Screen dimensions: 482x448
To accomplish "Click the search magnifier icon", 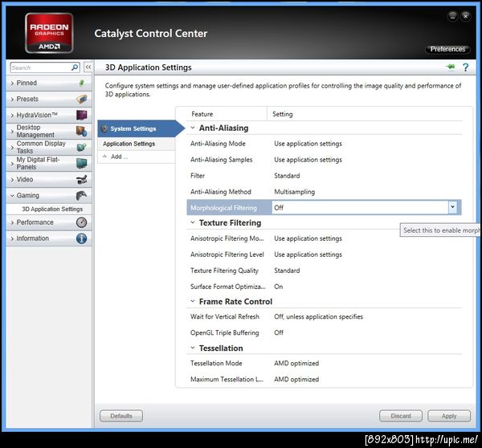I will pyautogui.click(x=75, y=67).
